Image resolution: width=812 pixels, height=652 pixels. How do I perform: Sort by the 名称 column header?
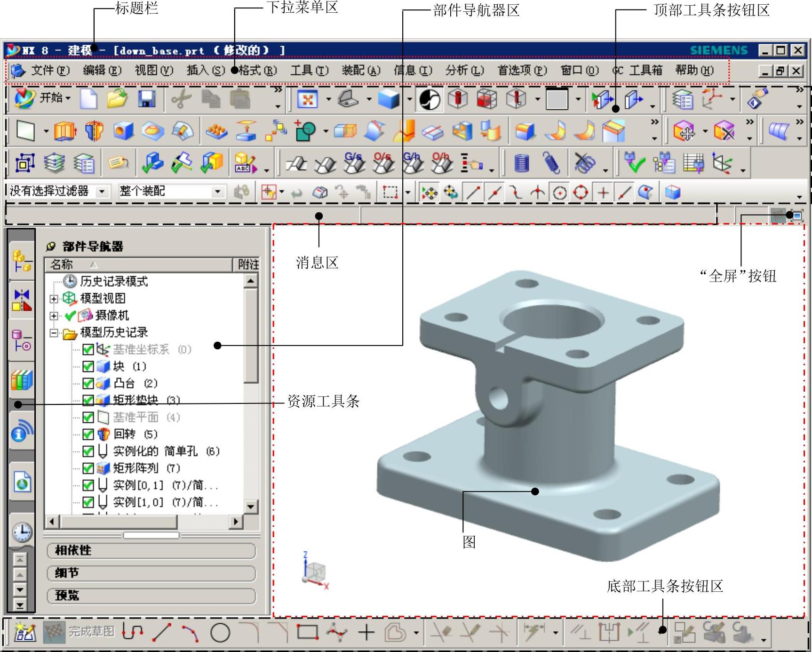coord(139,265)
